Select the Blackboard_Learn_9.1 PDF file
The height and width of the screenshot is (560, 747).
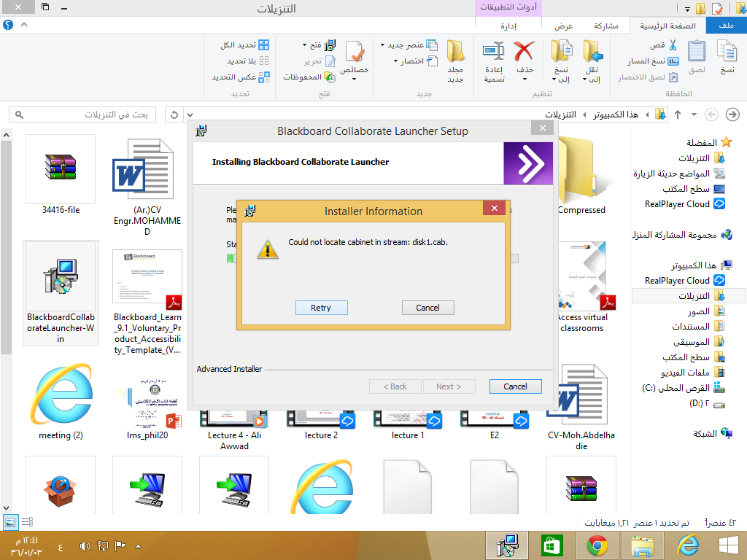pos(147,302)
